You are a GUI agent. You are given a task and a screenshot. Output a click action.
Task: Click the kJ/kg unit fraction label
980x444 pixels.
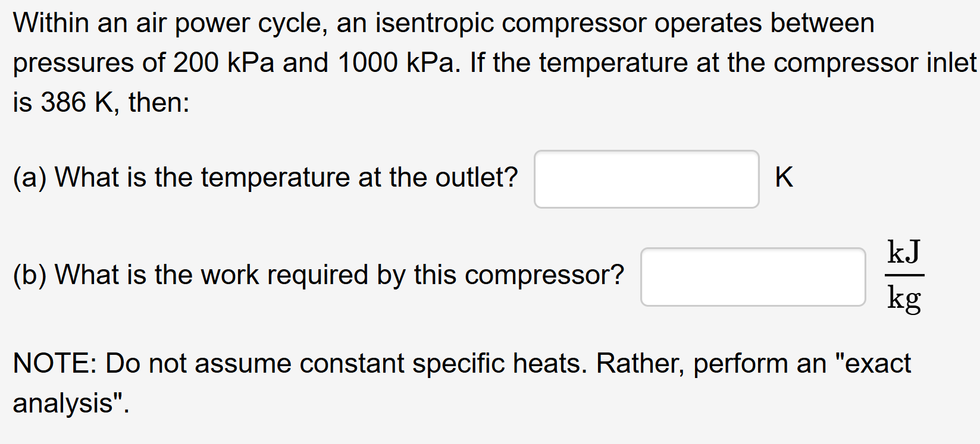(903, 276)
